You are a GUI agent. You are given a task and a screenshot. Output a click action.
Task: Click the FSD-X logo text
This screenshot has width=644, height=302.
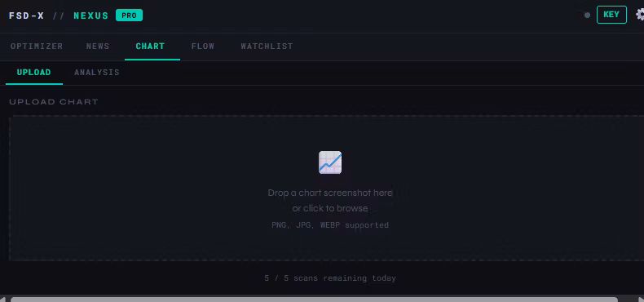[27, 16]
